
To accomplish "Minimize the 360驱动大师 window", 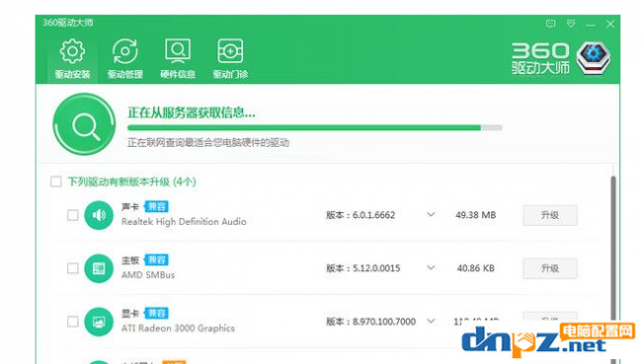I will click(591, 25).
